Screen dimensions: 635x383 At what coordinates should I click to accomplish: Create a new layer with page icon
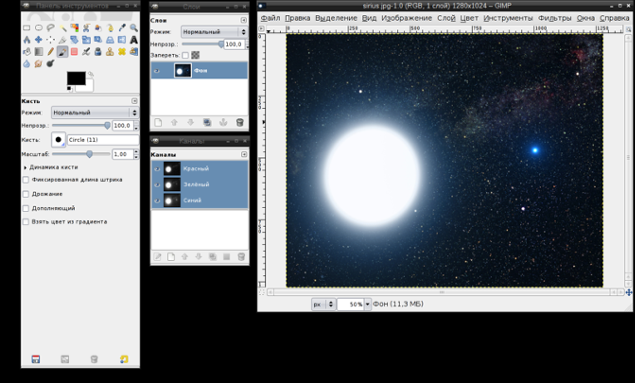click(x=158, y=122)
